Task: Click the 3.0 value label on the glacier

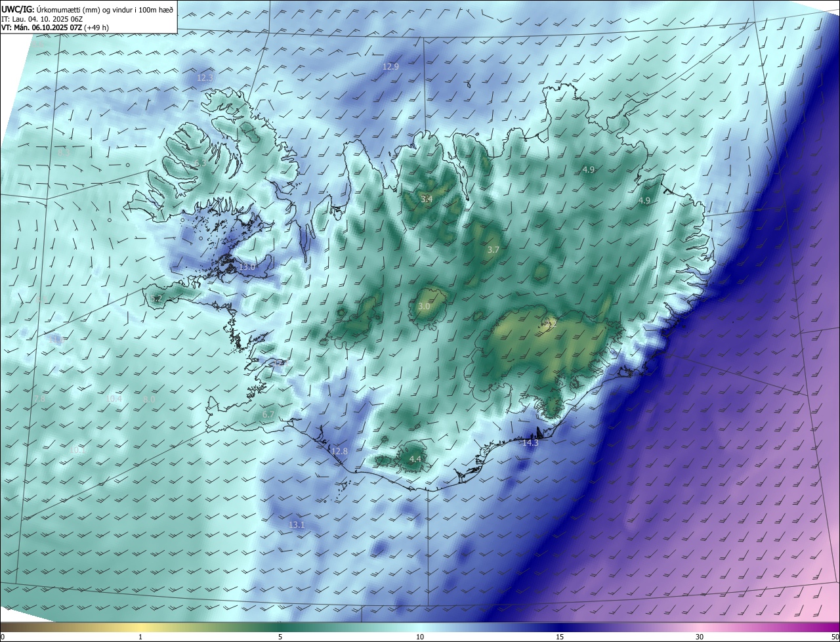Action: tap(424, 307)
